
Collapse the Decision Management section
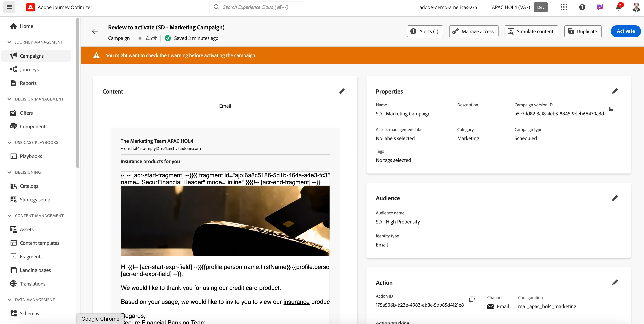click(x=9, y=99)
